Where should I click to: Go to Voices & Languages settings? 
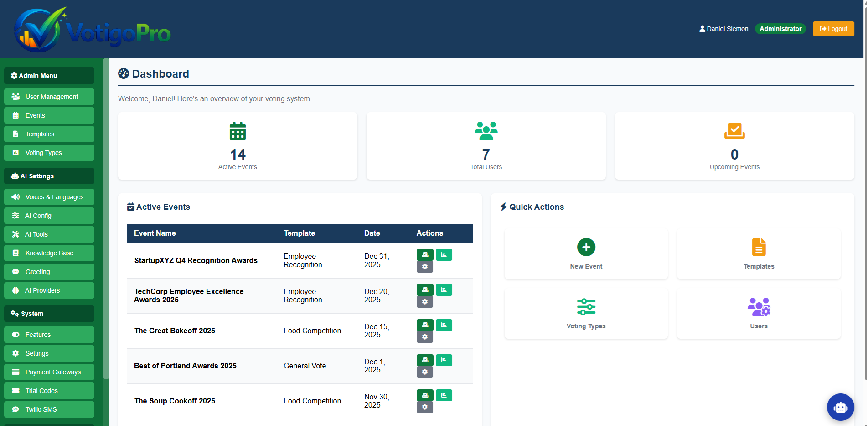(49, 197)
